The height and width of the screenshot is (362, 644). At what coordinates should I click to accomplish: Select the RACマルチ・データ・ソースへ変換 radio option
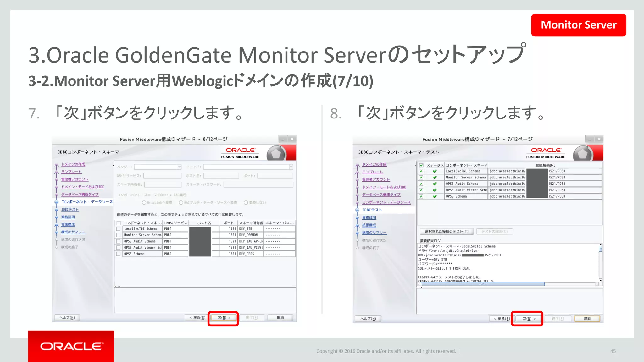coord(181,203)
